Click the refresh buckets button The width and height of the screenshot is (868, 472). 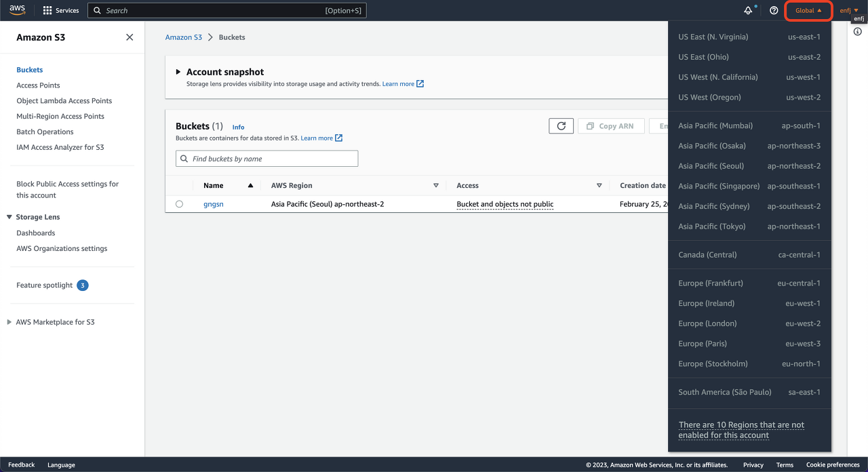click(x=561, y=126)
